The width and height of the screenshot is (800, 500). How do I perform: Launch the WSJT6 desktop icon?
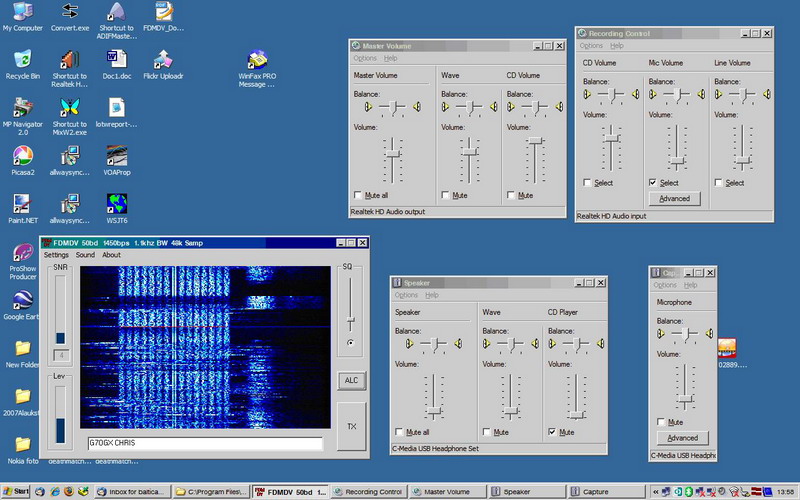(x=117, y=201)
